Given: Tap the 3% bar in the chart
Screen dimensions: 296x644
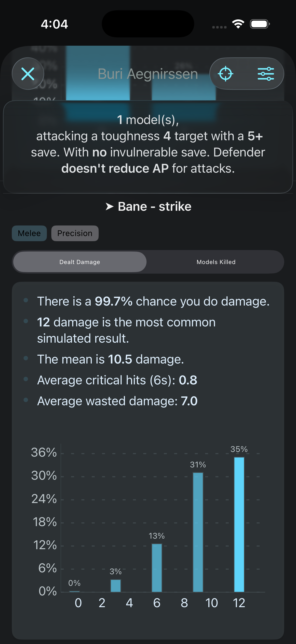Looking at the screenshot, I should click(116, 586).
